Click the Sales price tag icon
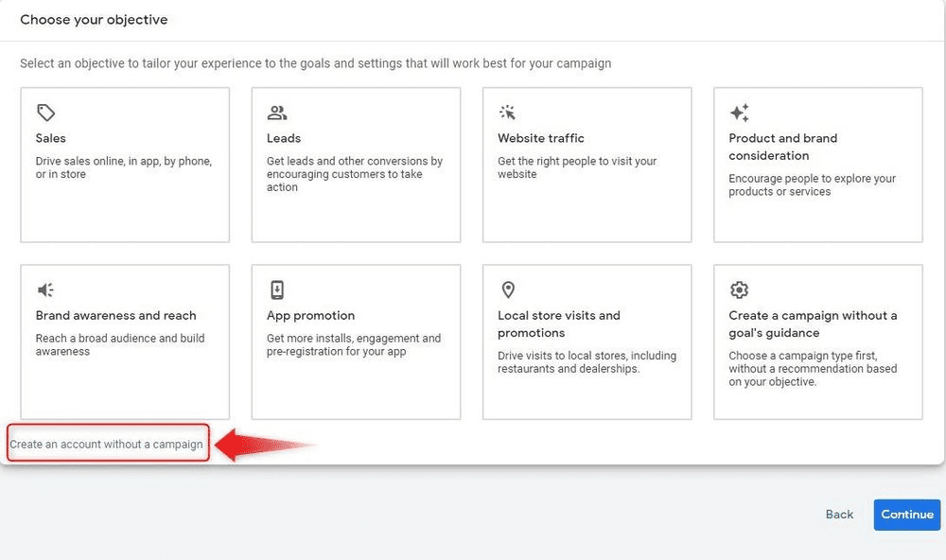The image size is (946, 560). (45, 114)
